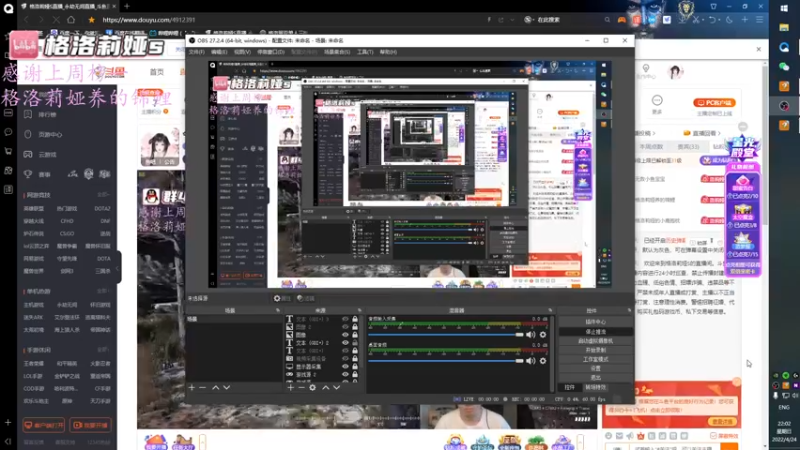This screenshot has height=450, width=800.
Task: Toggle lock on 显示器采集 source
Action: [355, 366]
